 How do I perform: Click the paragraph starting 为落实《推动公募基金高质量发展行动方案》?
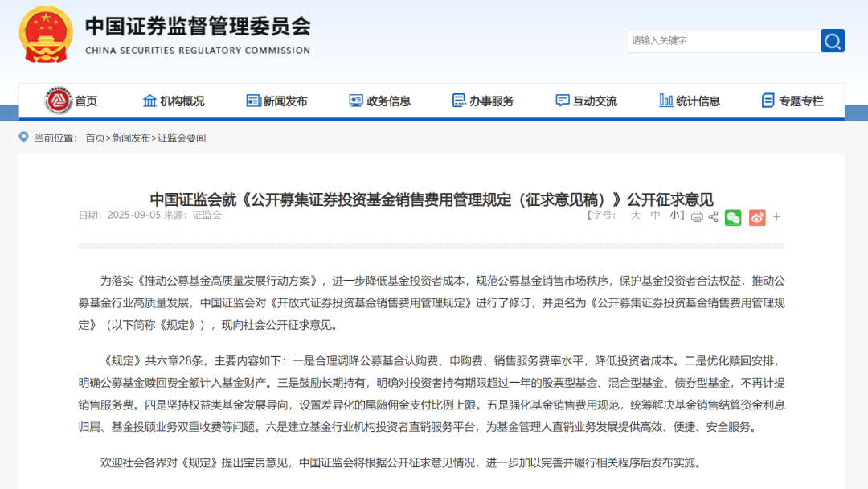pos(432,303)
